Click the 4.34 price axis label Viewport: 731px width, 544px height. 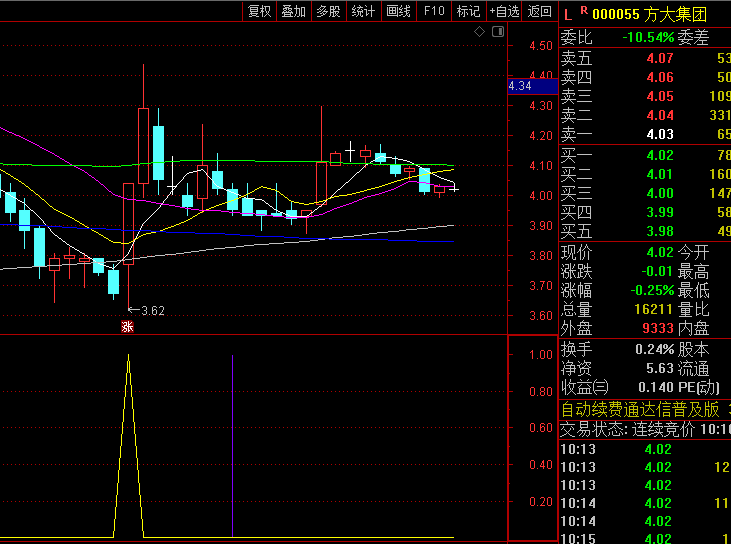pyautogui.click(x=532, y=86)
